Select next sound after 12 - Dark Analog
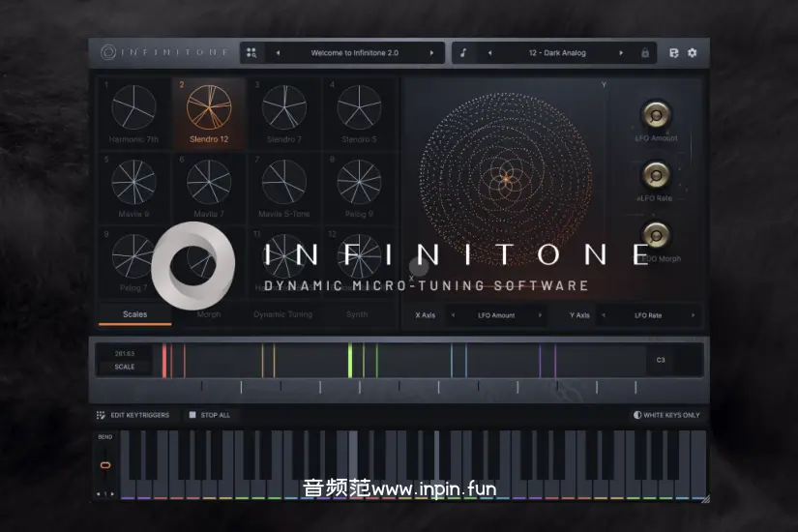Screen dimensions: 798x532 621,53
